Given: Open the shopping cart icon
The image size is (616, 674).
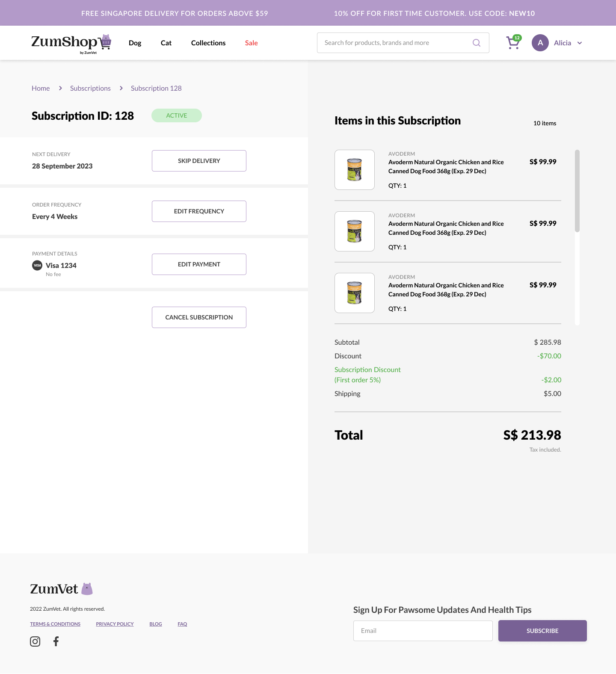Looking at the screenshot, I should [513, 43].
